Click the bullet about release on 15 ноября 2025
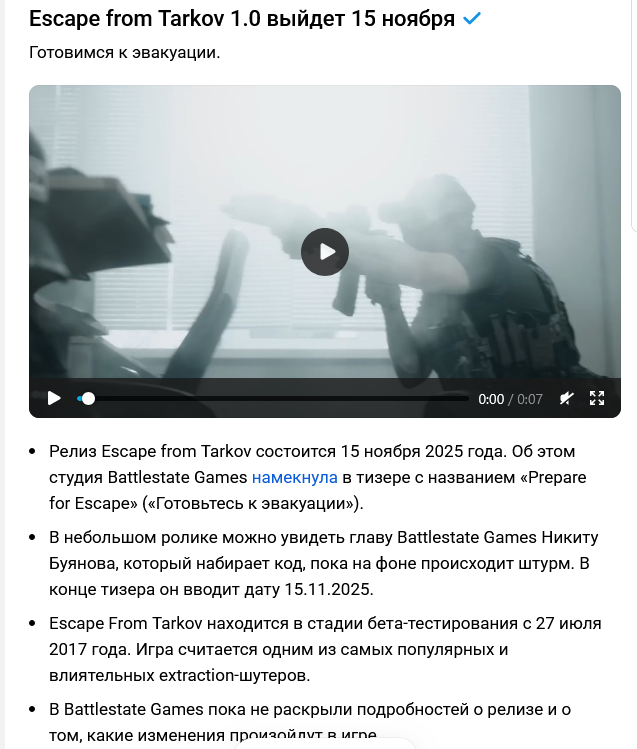Image resolution: width=637 pixels, height=749 pixels. pyautogui.click(x=318, y=477)
